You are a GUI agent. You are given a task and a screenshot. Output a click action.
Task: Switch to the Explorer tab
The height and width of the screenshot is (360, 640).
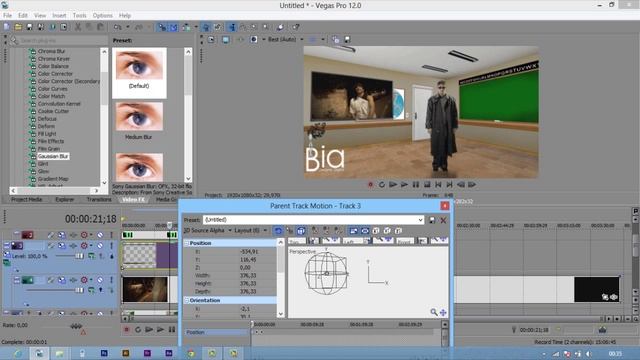pos(64,200)
